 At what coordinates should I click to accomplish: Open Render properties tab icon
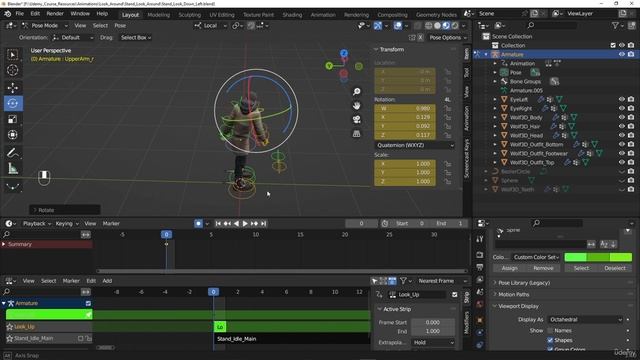click(x=480, y=255)
